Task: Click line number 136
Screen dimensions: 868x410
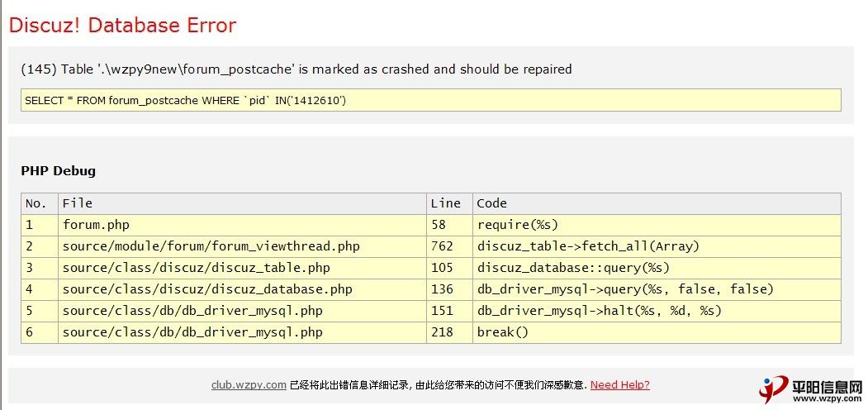Action: (x=449, y=289)
